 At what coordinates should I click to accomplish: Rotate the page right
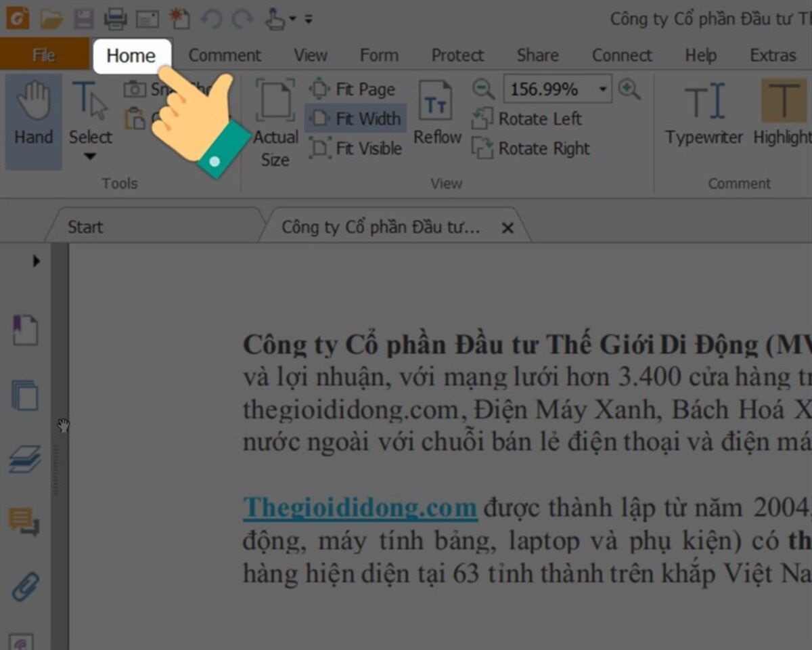tap(531, 148)
